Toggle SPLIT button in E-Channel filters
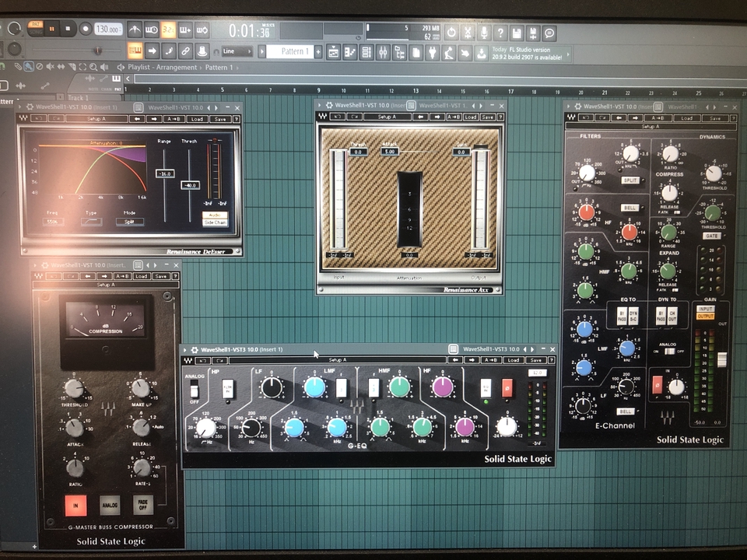The height and width of the screenshot is (560, 747). (631, 180)
